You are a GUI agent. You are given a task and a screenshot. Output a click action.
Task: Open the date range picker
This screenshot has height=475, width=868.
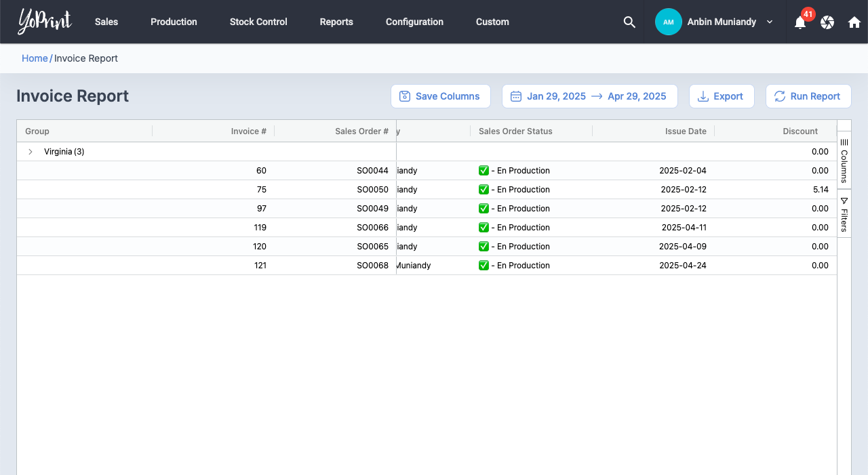[x=589, y=96]
